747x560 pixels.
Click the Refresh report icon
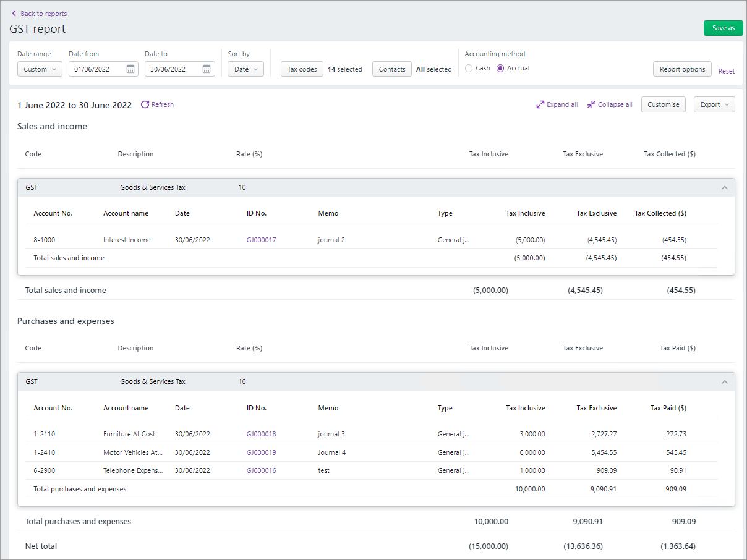click(145, 104)
